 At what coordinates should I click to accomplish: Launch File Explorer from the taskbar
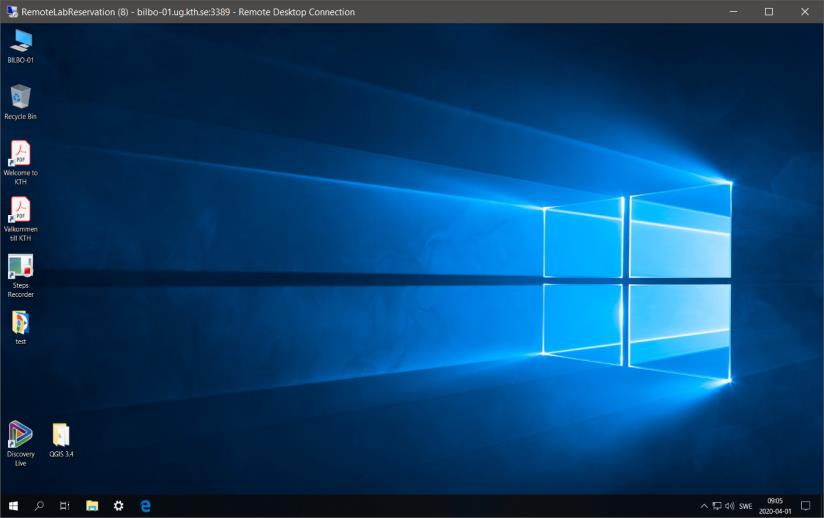click(92, 506)
